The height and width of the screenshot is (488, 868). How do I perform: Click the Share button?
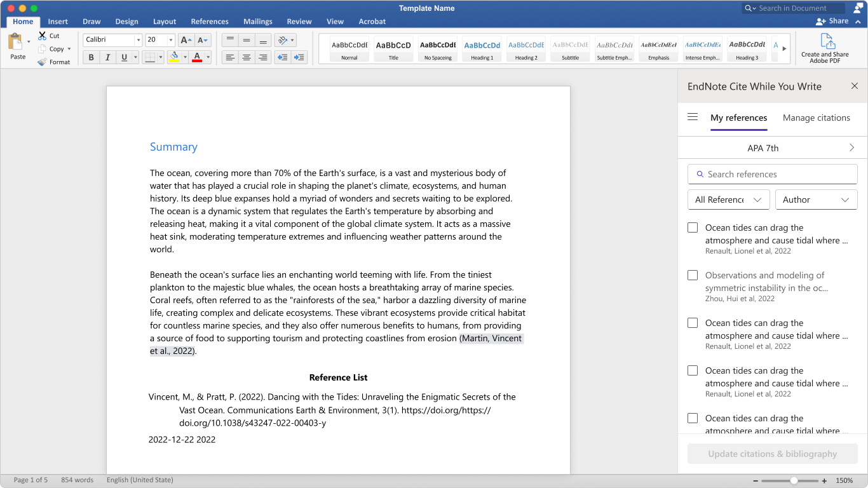point(832,21)
